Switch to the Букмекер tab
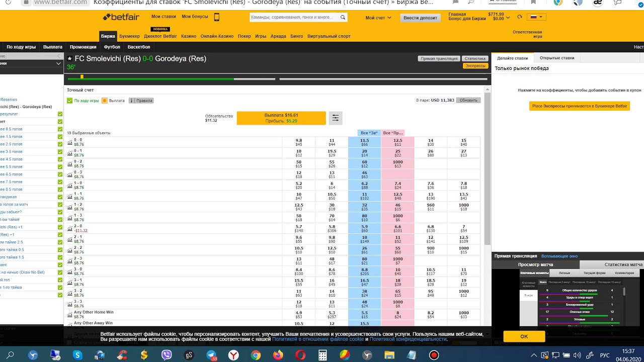Screen dimensions: 644x362 click(x=129, y=36)
